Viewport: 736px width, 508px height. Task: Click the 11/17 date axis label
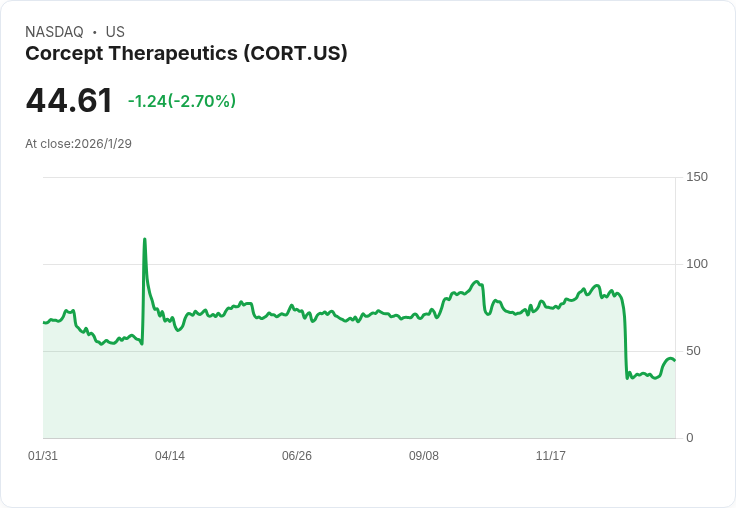pos(551,455)
